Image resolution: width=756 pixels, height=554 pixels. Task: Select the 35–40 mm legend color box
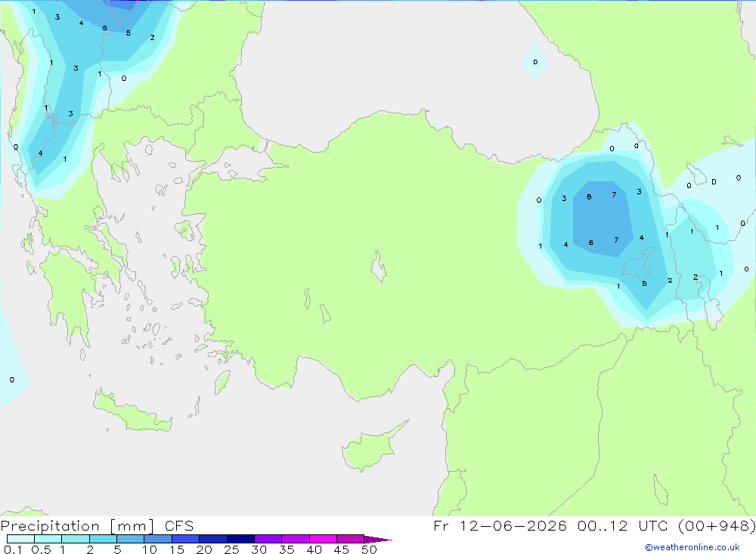click(x=296, y=539)
